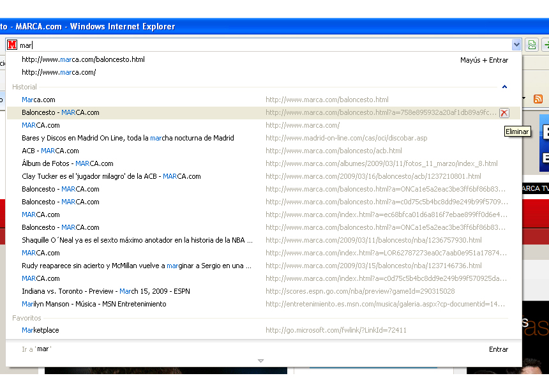549x392 pixels.
Task: Open dropdown arrow beside RSS icon
Action: [524, 99]
